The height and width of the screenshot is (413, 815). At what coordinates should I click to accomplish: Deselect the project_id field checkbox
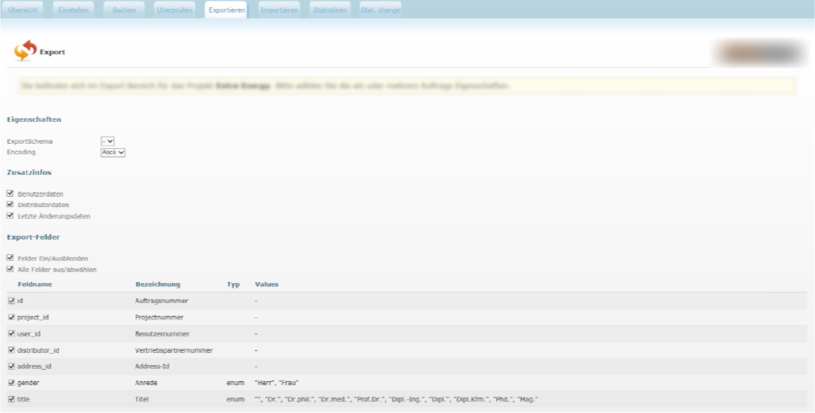(11, 317)
